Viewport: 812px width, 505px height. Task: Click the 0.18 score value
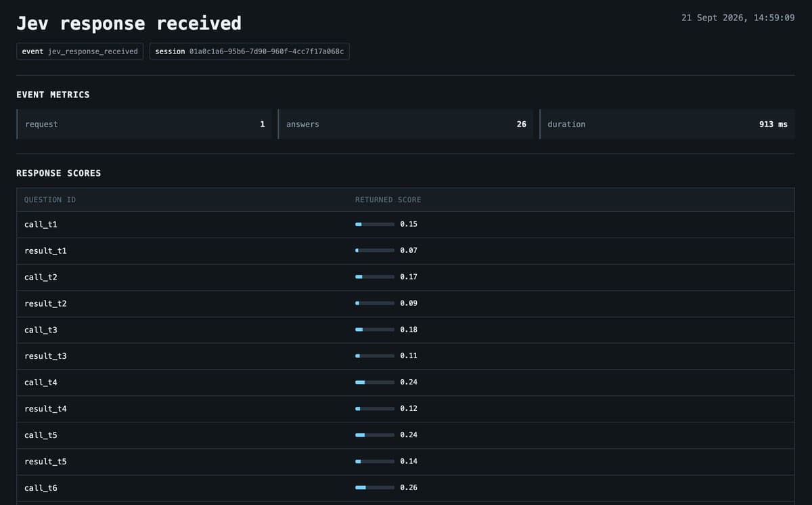pyautogui.click(x=409, y=330)
